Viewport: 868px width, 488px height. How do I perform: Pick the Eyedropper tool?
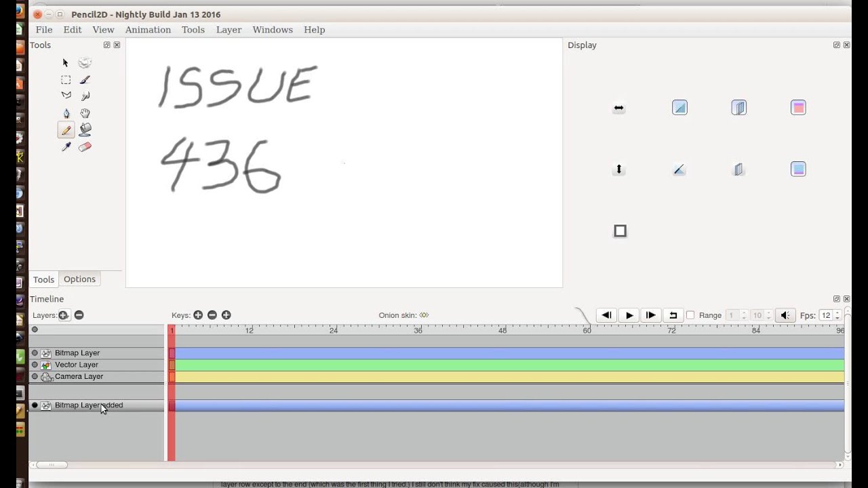66,146
